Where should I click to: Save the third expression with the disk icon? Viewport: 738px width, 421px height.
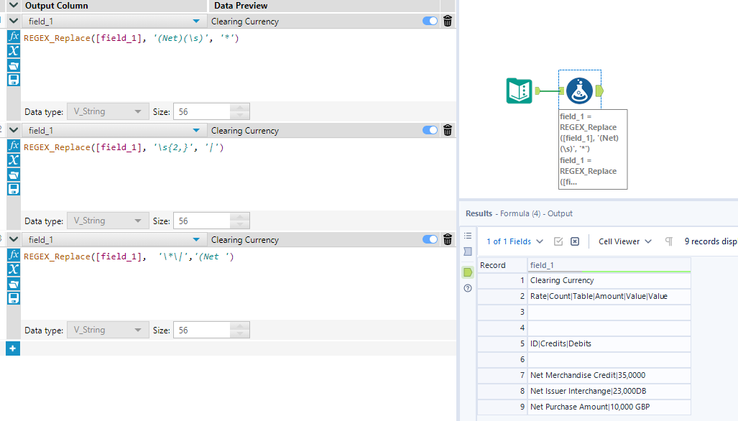(14, 298)
